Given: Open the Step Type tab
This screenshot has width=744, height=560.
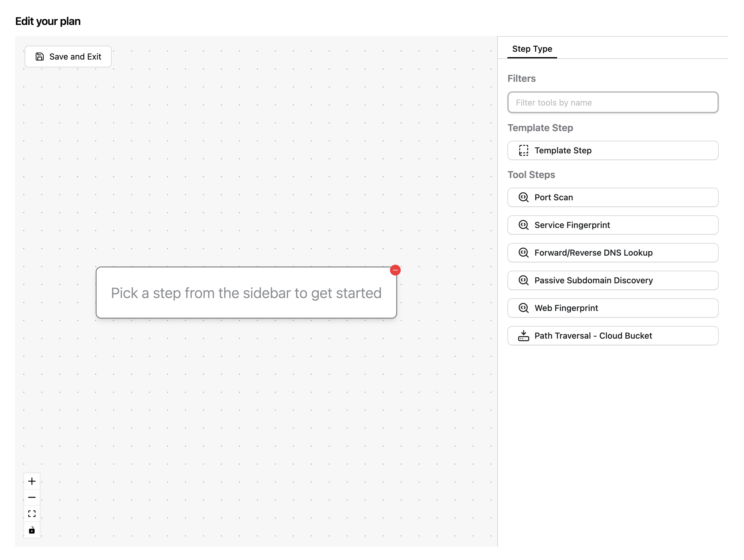Looking at the screenshot, I should (532, 49).
